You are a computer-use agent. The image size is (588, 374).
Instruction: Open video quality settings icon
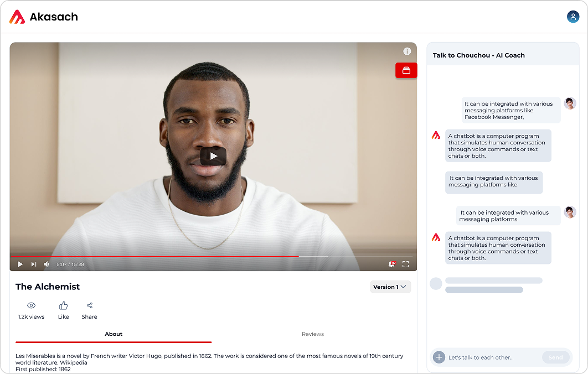pyautogui.click(x=391, y=264)
